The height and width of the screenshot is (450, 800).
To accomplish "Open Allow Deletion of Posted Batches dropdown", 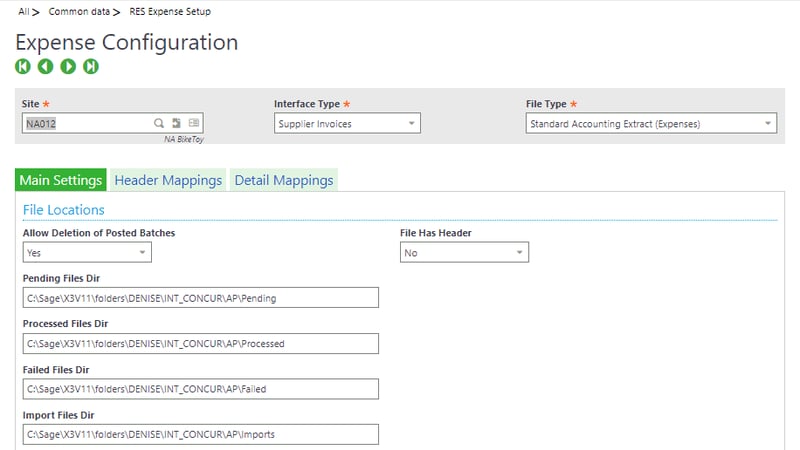I will coord(87,253).
